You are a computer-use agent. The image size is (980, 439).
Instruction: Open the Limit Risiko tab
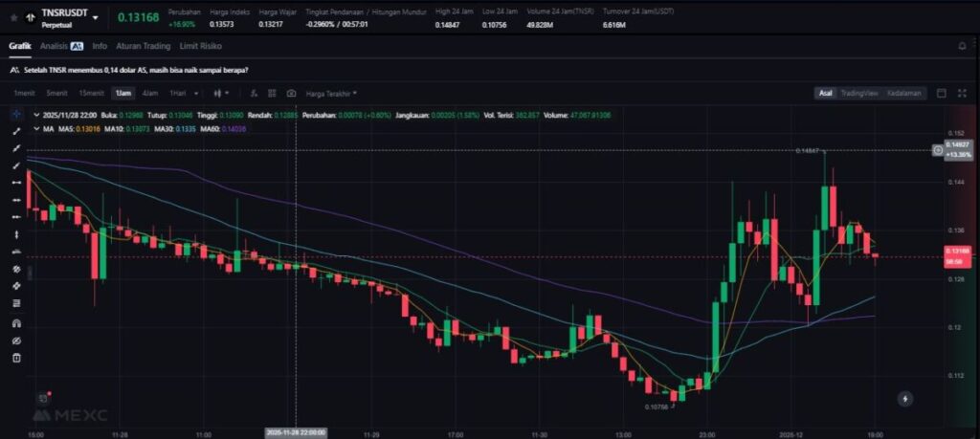click(x=202, y=45)
